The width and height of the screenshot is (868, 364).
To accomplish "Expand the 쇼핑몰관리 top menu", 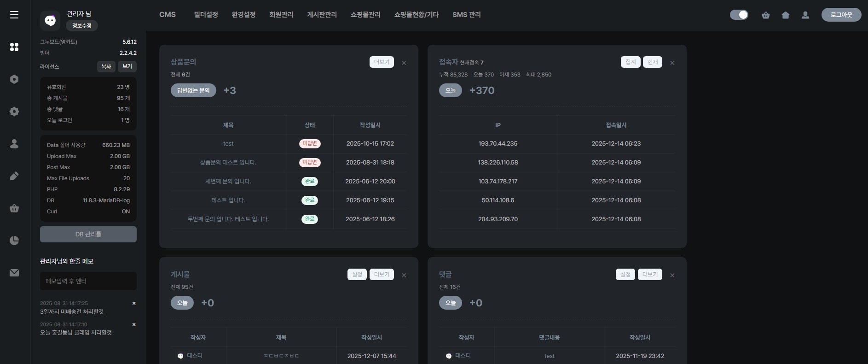I will coord(365,15).
